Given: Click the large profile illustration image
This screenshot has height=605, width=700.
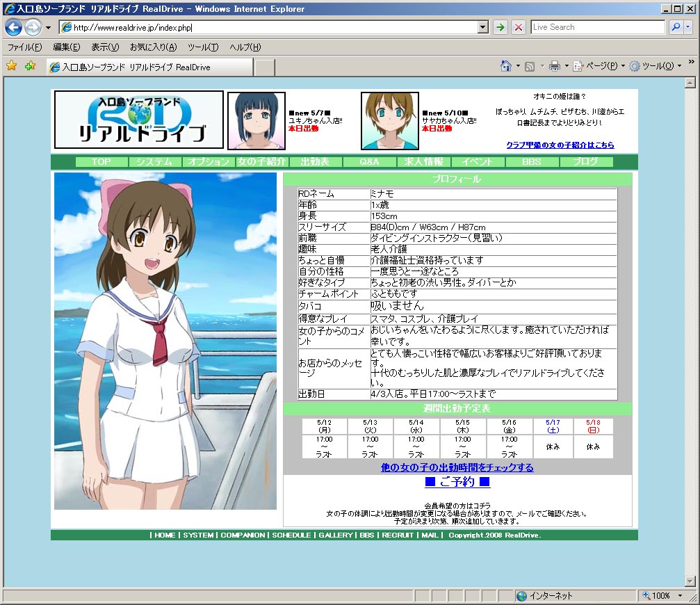Looking at the screenshot, I should tap(165, 341).
